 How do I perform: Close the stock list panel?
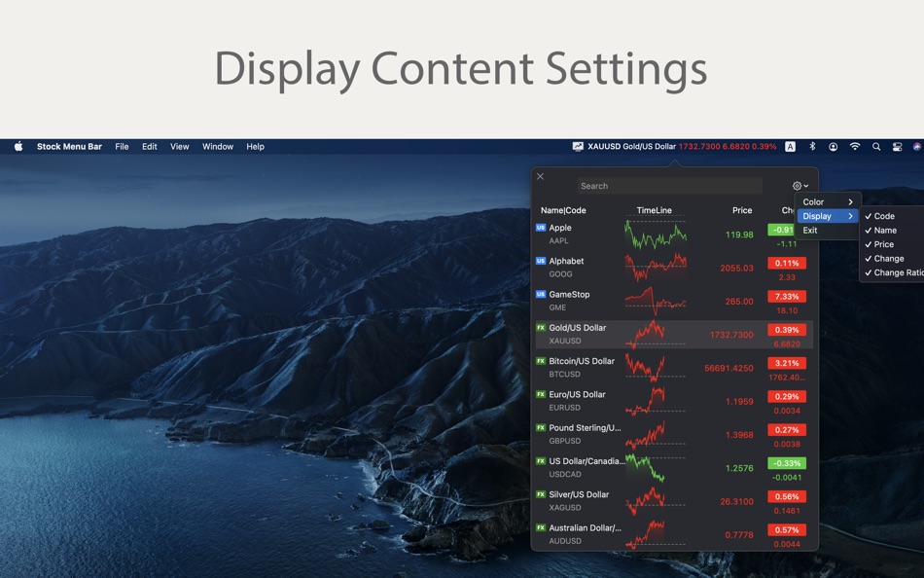541,176
